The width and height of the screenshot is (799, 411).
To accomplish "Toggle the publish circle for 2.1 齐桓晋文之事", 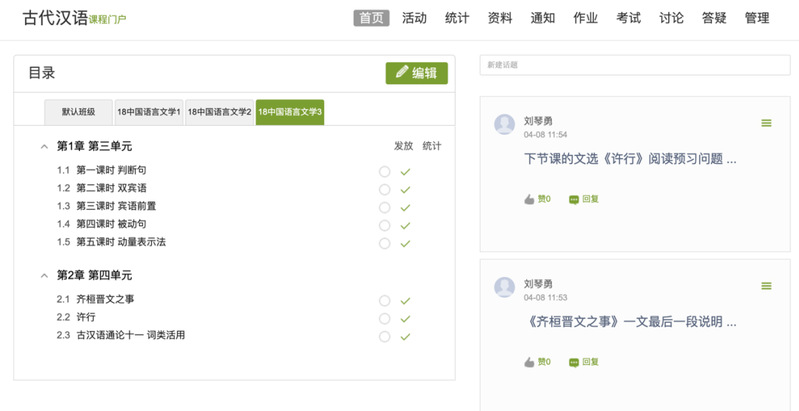I will pos(384,301).
